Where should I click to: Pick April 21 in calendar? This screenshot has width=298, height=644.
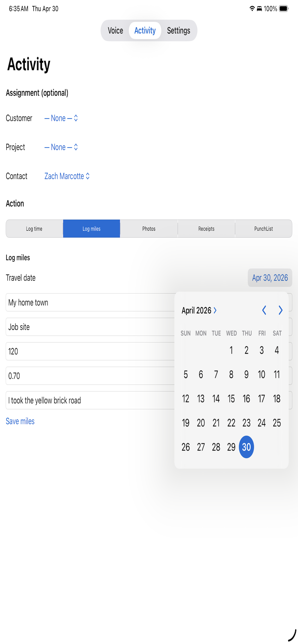pyautogui.click(x=216, y=423)
